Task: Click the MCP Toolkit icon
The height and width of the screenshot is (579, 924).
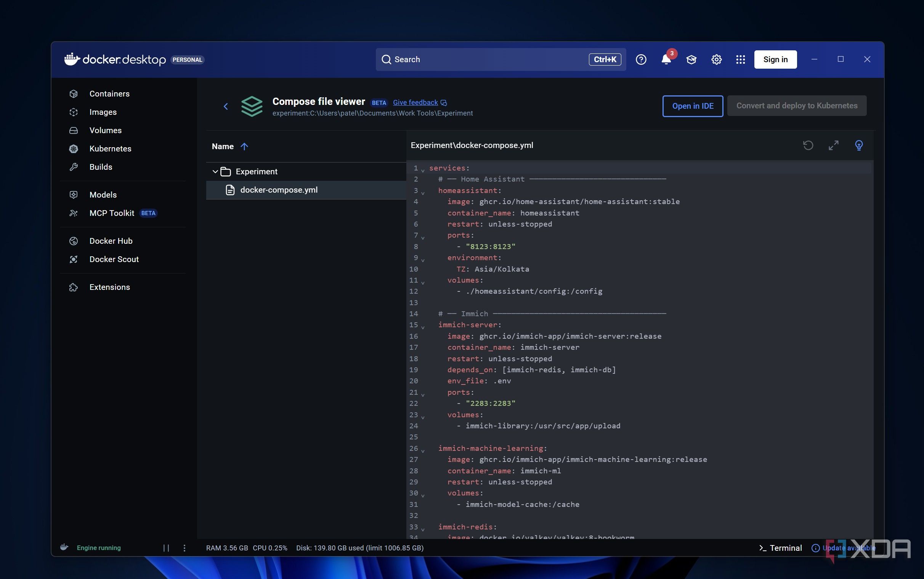Action: (74, 213)
